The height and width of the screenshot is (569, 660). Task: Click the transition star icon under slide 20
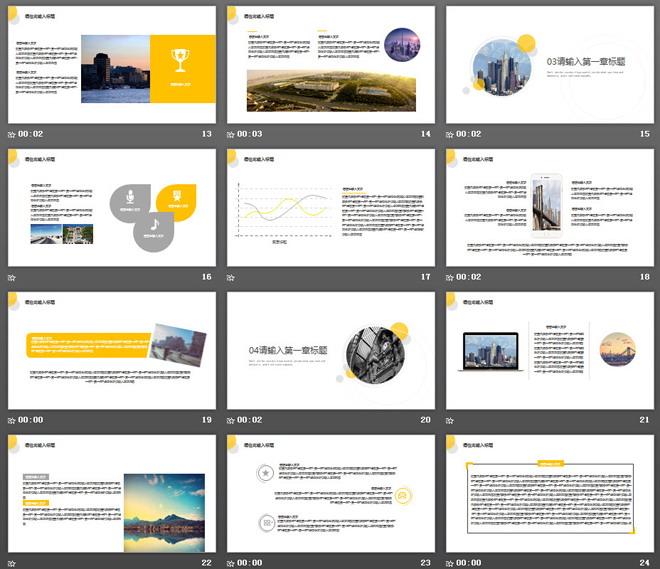(231, 420)
